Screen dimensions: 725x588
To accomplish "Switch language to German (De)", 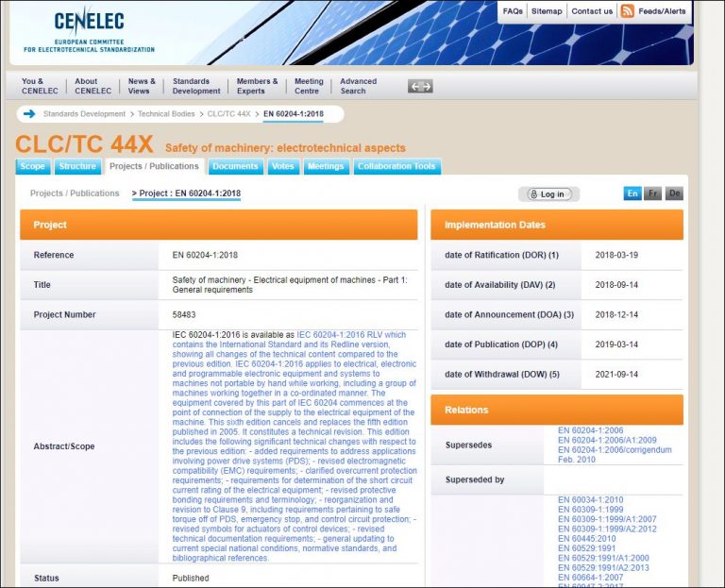I will 674,193.
